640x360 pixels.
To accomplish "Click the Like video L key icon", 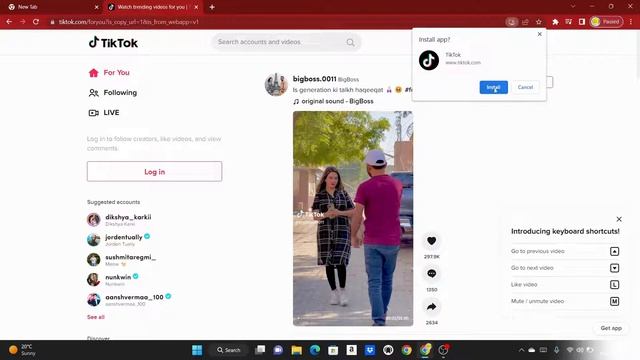I will coord(614,285).
